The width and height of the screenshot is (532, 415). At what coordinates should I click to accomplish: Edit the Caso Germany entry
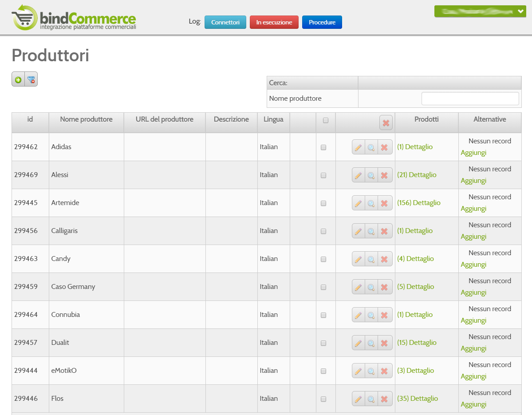click(358, 287)
